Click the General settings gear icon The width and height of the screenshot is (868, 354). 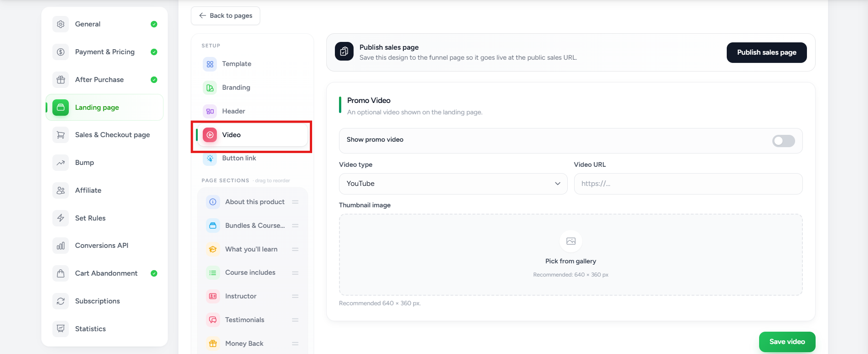click(61, 24)
